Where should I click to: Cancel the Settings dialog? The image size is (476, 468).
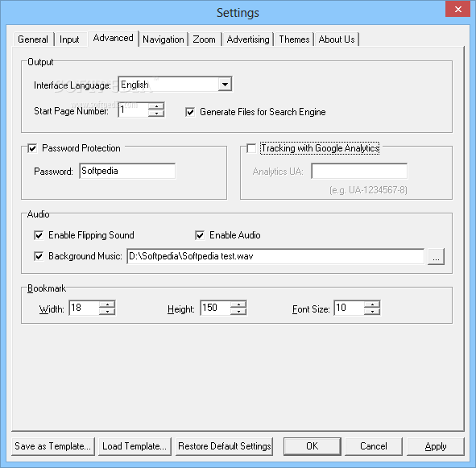374,446
